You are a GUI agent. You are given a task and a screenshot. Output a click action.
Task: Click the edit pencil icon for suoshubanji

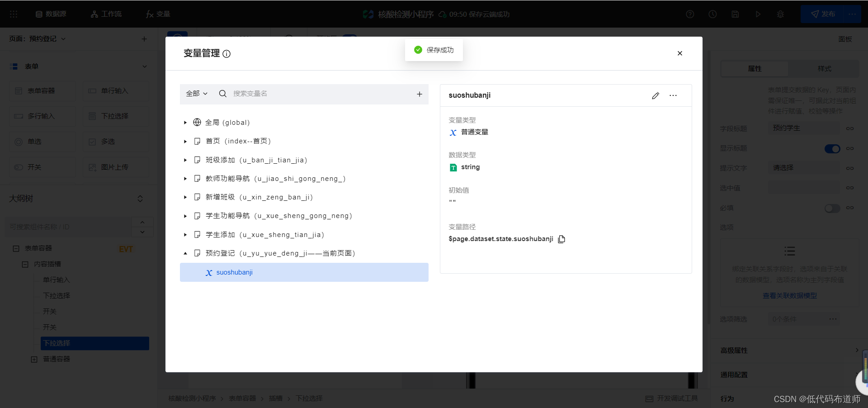click(656, 95)
